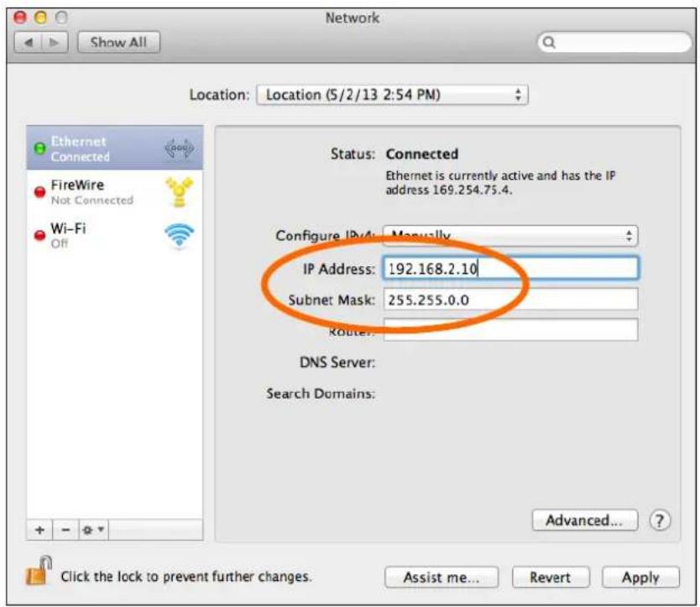This screenshot has width=700, height=607.
Task: Click the red Wi-Fi status dot
Action: point(39,235)
